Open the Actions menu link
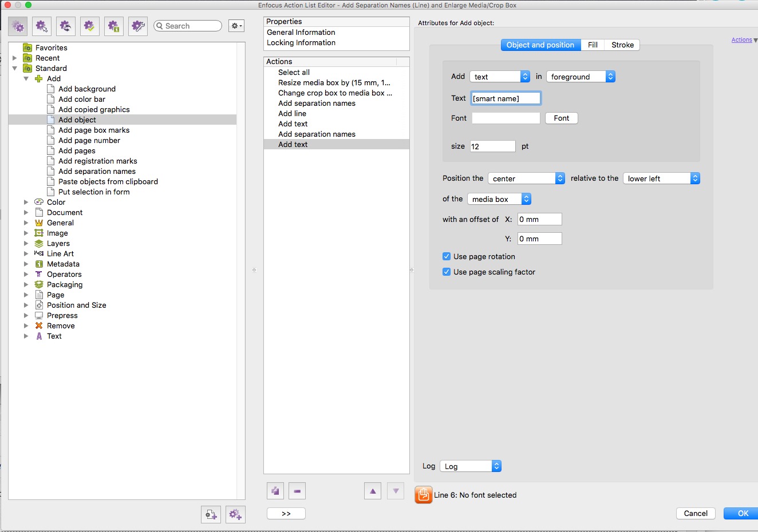The width and height of the screenshot is (758, 532). click(x=741, y=40)
